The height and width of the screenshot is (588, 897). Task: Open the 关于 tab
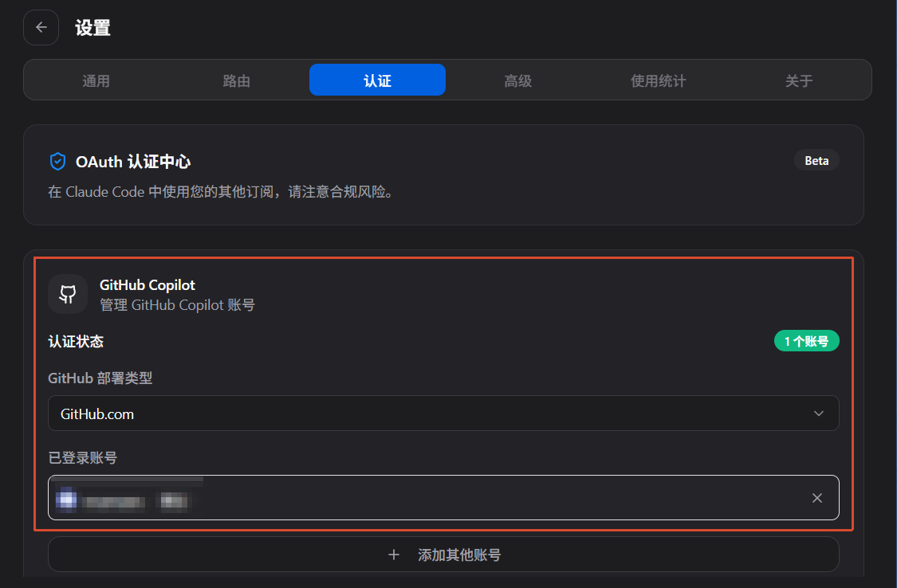coord(799,80)
